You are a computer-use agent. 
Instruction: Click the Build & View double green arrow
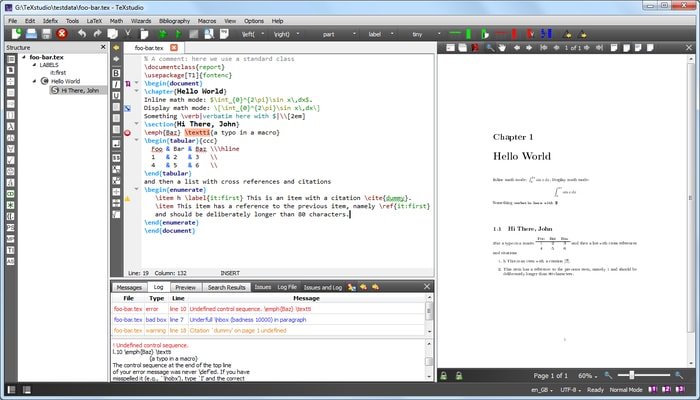[x=163, y=34]
